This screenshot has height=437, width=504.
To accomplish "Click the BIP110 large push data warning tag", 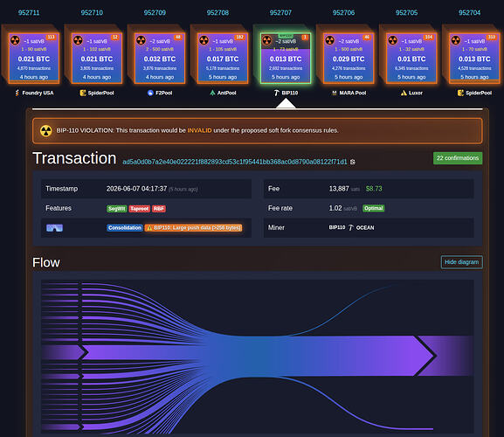I will tap(194, 227).
